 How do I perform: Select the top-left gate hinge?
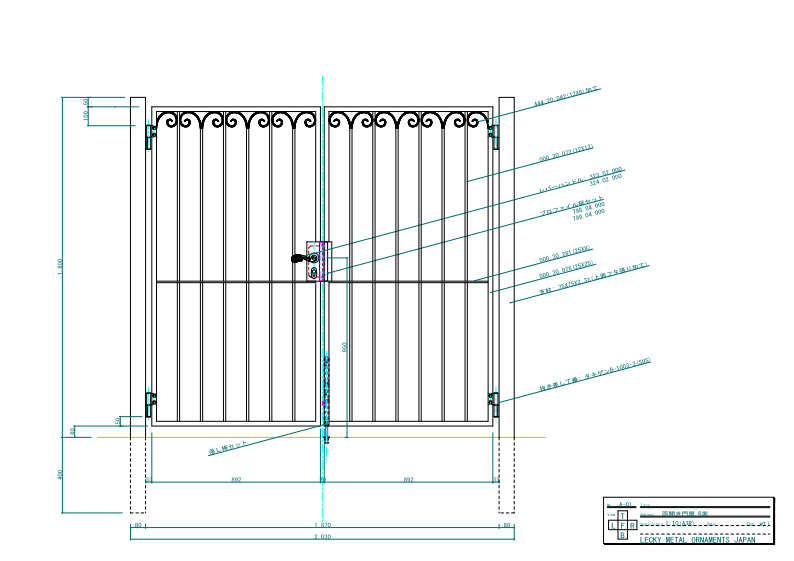coord(152,133)
